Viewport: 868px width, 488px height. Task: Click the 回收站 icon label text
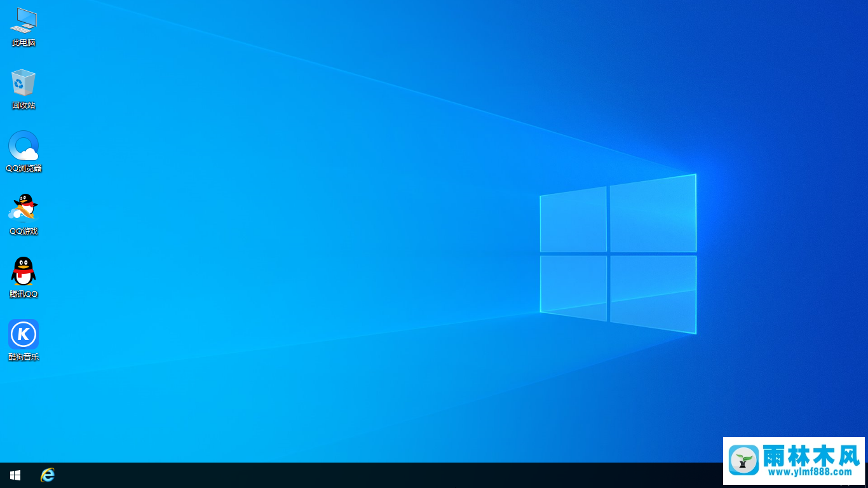click(x=24, y=105)
